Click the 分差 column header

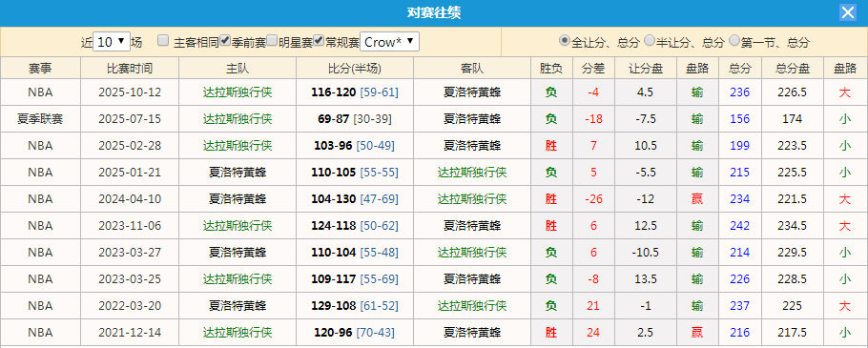593,69
